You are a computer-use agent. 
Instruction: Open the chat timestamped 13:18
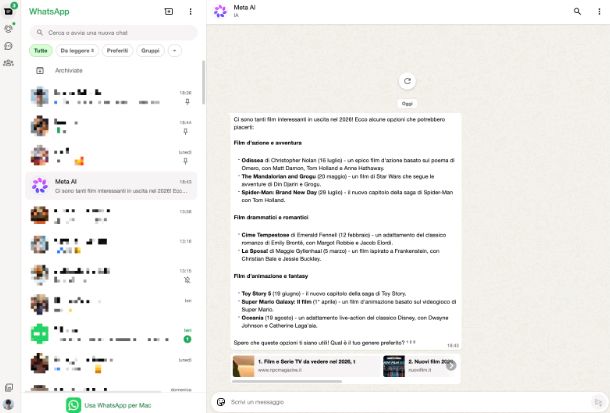coord(112,245)
